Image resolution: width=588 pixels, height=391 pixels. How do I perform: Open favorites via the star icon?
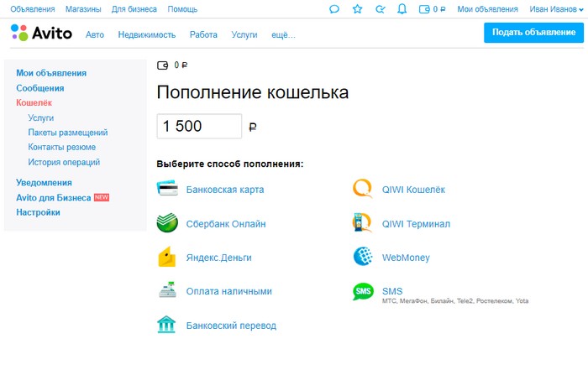click(x=357, y=8)
